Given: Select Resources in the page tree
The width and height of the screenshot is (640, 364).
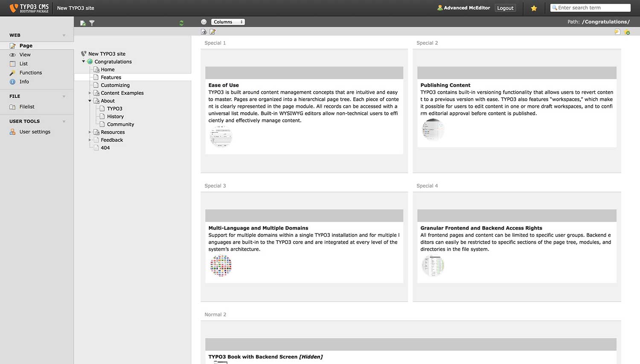Looking at the screenshot, I should pyautogui.click(x=113, y=132).
